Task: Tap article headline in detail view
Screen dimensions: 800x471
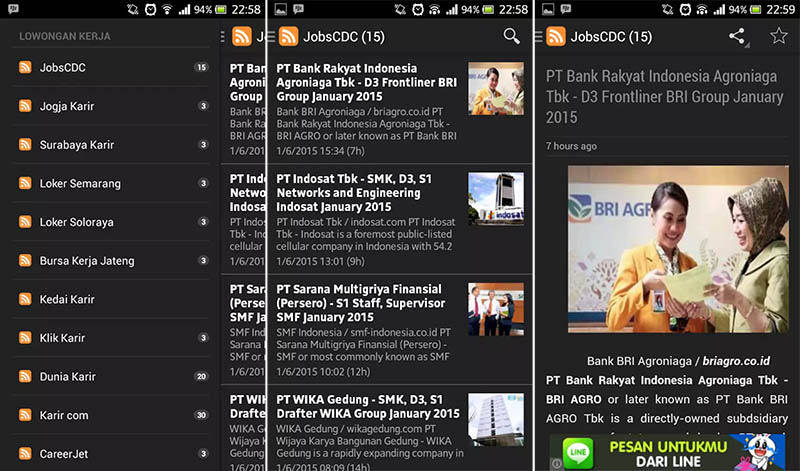Action: 664,97
